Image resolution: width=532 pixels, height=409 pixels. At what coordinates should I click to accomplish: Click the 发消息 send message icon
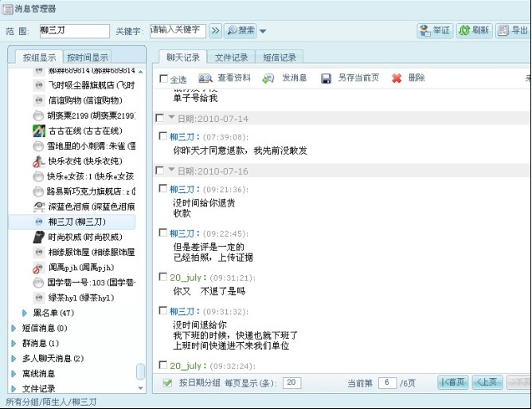tap(269, 78)
